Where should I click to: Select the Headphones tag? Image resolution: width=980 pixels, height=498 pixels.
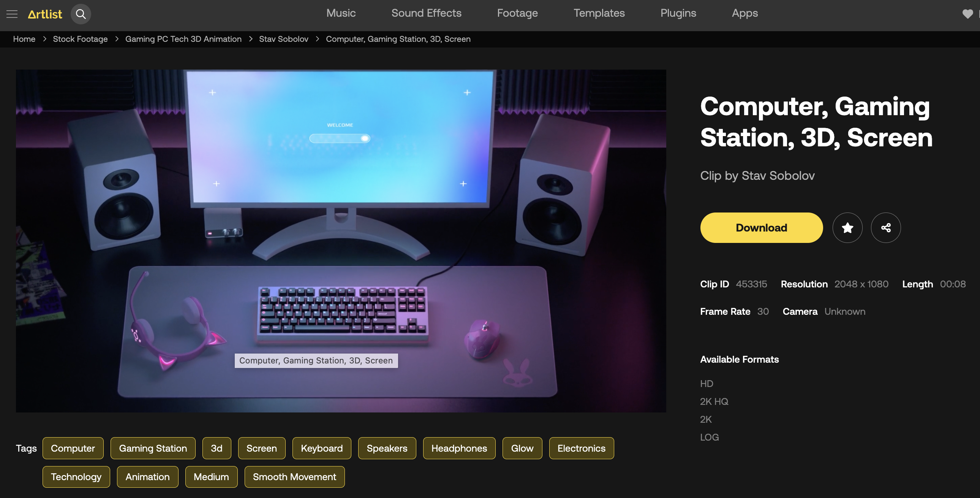point(459,448)
